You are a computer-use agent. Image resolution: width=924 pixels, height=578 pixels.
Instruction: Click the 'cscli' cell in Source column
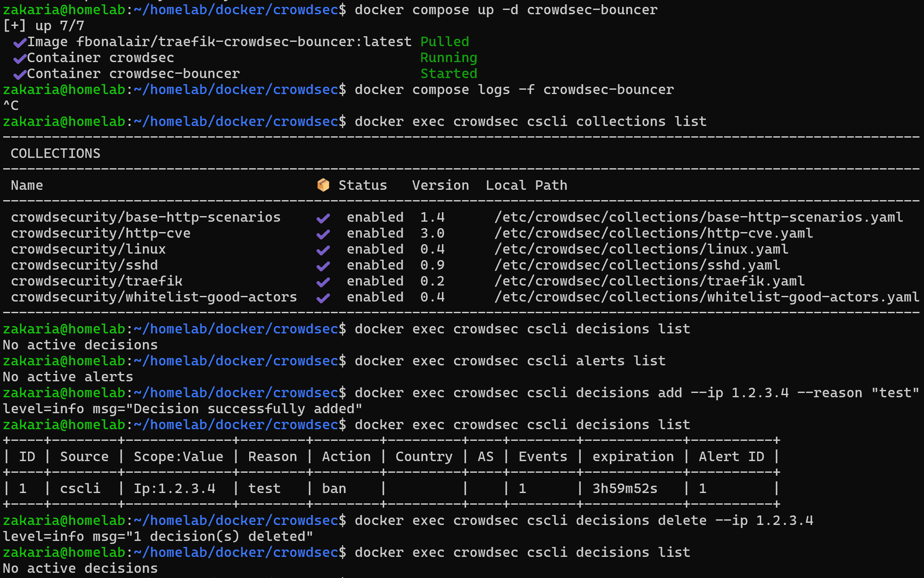coord(80,489)
